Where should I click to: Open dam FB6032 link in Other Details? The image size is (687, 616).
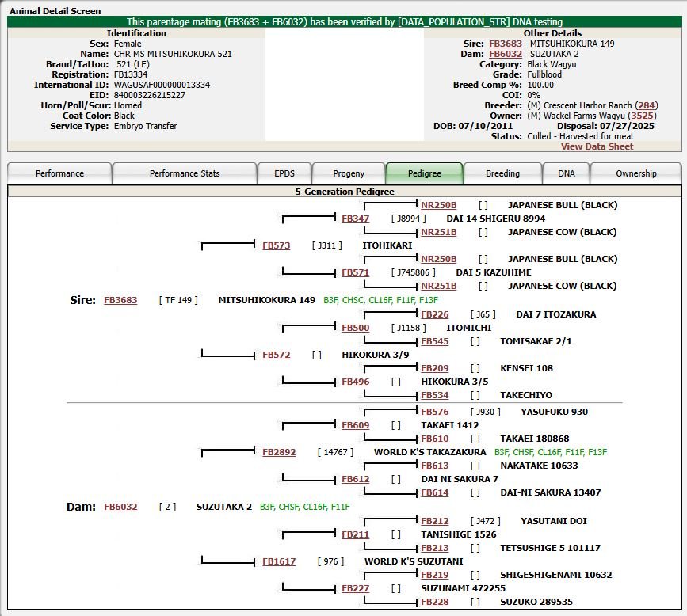coord(506,54)
